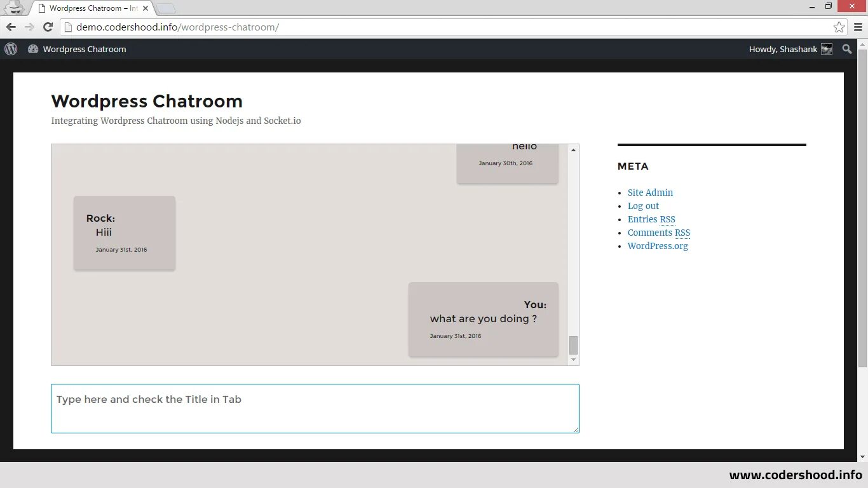Click the page favicon on the tab

tap(41, 8)
